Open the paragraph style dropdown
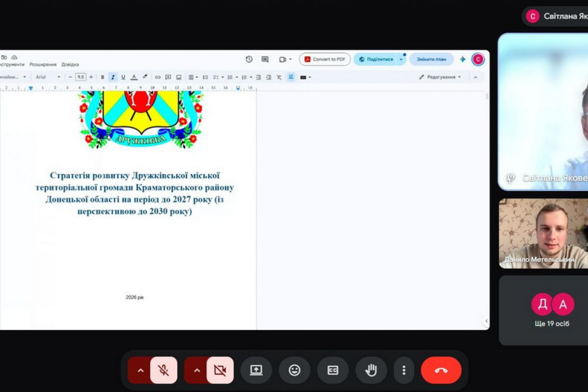588x392 pixels. pyautogui.click(x=14, y=77)
